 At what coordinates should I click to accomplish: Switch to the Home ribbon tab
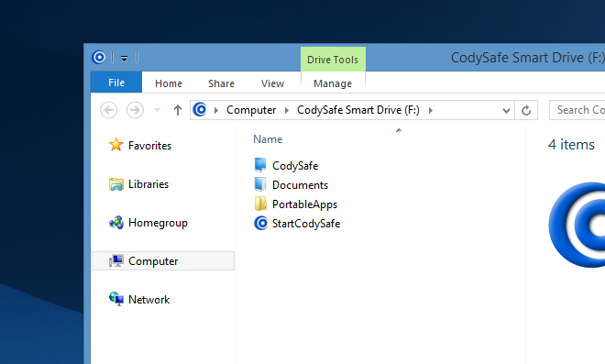click(x=169, y=83)
